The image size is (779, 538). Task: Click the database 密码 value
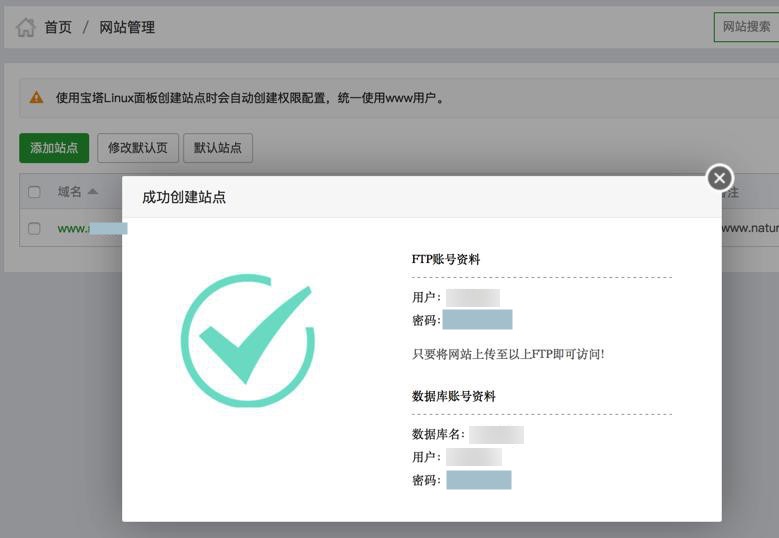coord(479,480)
